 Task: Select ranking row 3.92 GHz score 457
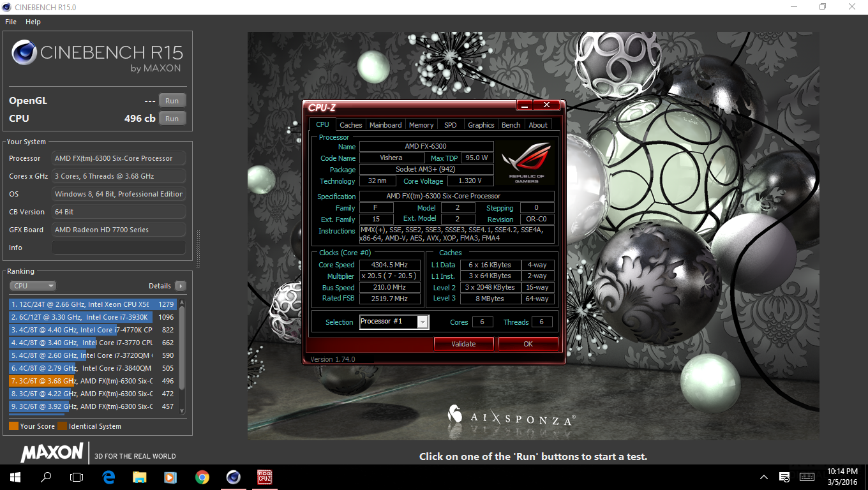pyautogui.click(x=93, y=406)
